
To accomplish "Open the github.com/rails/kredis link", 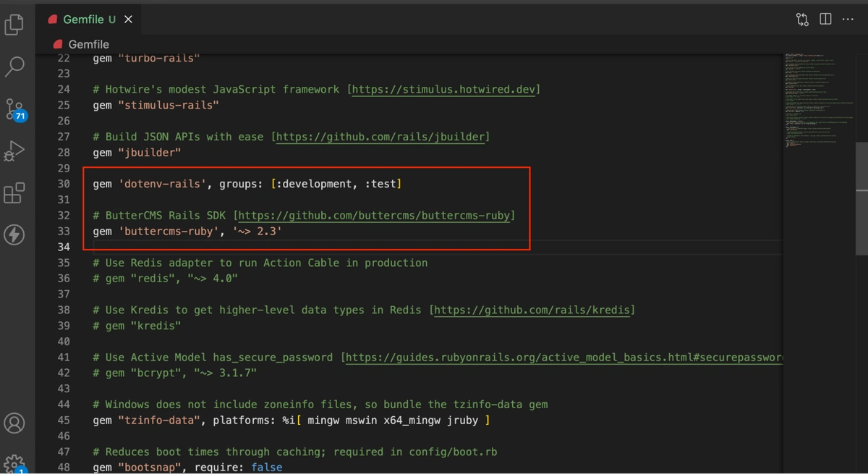I will [534, 310].
